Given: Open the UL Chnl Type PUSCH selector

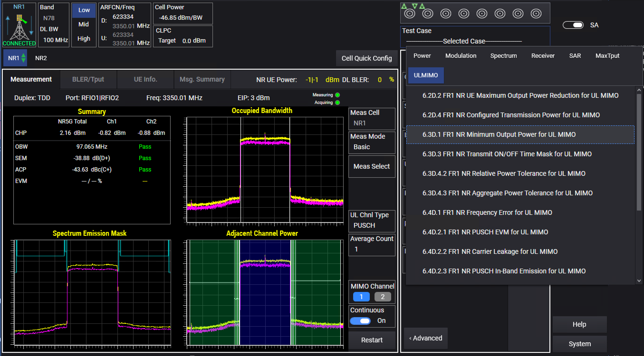Looking at the screenshot, I should (x=372, y=220).
